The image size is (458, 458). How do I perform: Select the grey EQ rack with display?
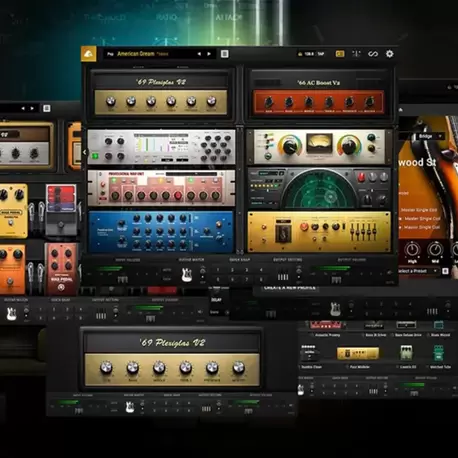click(x=161, y=147)
